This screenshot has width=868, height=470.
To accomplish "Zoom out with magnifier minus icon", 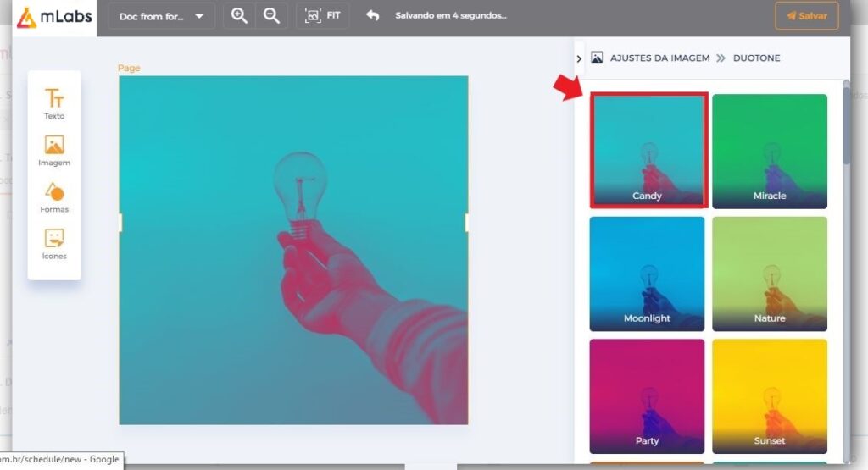I will coord(271,15).
